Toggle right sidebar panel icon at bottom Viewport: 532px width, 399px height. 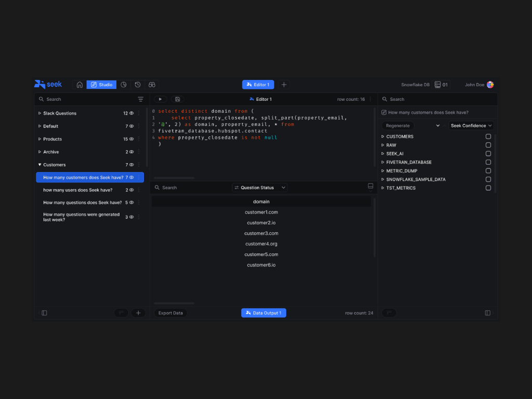coord(487,313)
